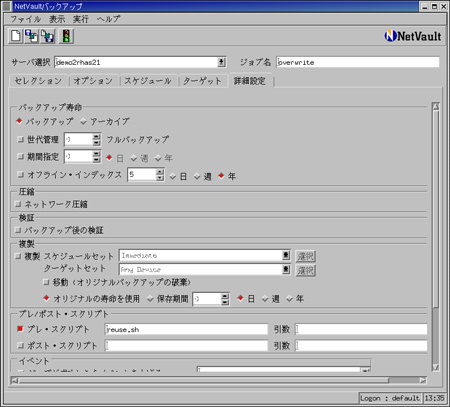Viewport: 450px width, 407px height.
Task: Disable the プレ・スクリプト checkbox
Action: click(x=20, y=329)
